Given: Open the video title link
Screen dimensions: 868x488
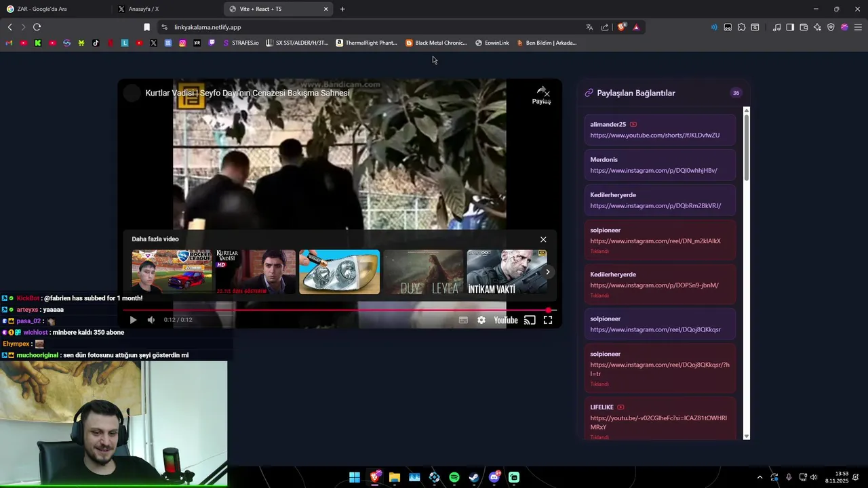Looking at the screenshot, I should [x=247, y=93].
